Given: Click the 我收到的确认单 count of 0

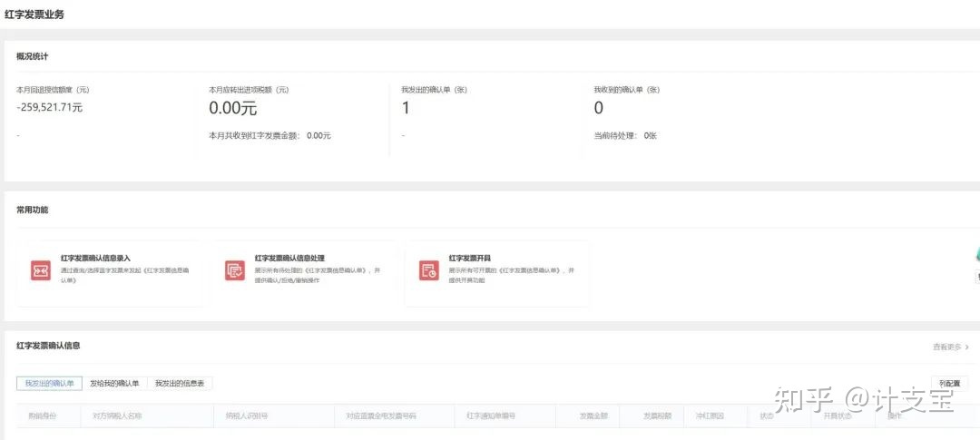Looking at the screenshot, I should [598, 107].
